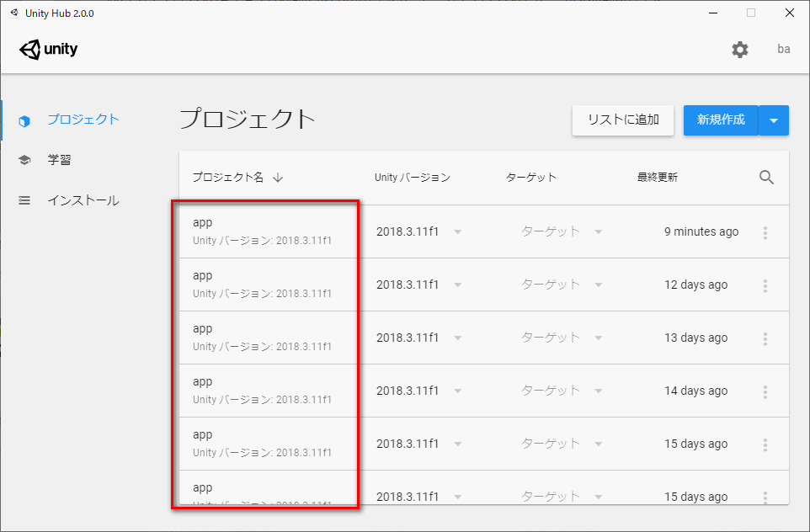The width and height of the screenshot is (810, 532).
Task: Expand ターゲット dropdown in 13 days ago row
Action: click(598, 338)
